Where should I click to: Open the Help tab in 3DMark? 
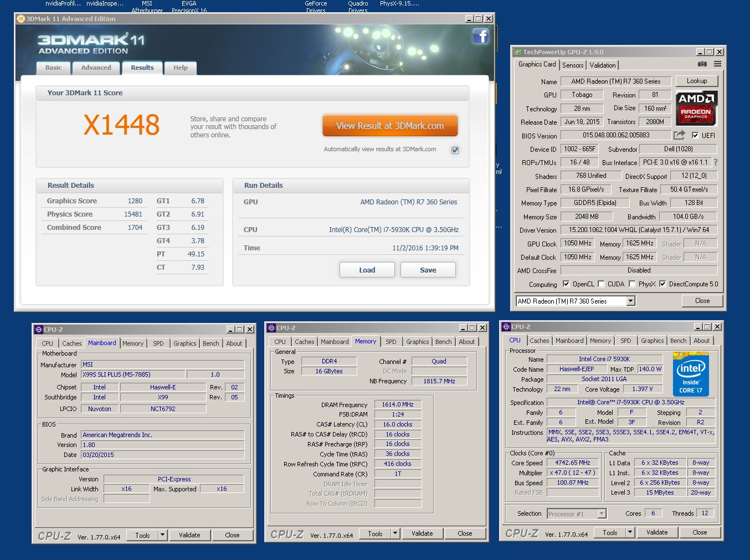pyautogui.click(x=181, y=68)
